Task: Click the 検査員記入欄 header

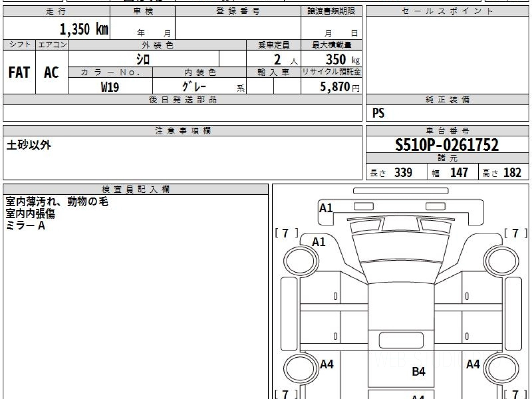Action: coord(136,189)
